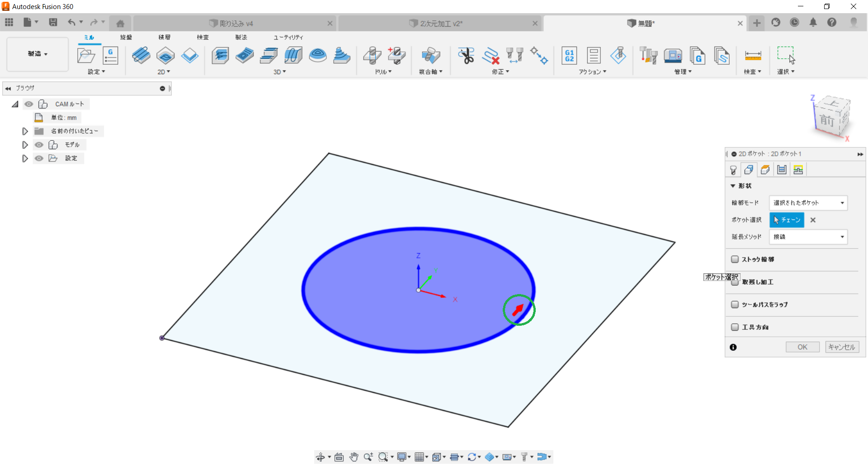
Task: Select the Drill operation icon
Action: click(372, 56)
